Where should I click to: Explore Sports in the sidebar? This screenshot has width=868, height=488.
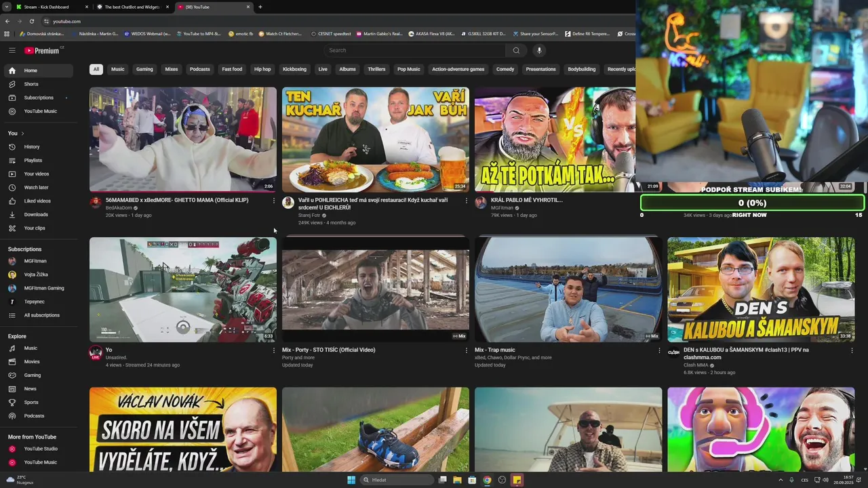[40, 402]
